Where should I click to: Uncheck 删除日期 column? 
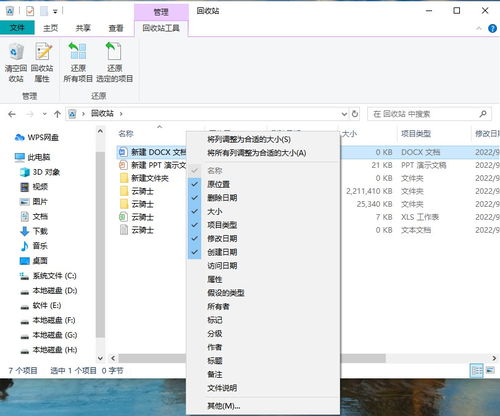coord(263,198)
